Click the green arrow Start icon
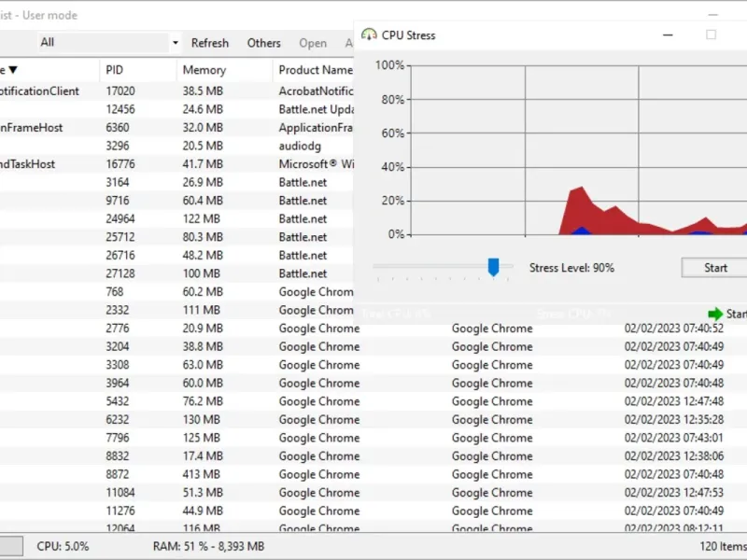747x560 pixels. pyautogui.click(x=715, y=314)
